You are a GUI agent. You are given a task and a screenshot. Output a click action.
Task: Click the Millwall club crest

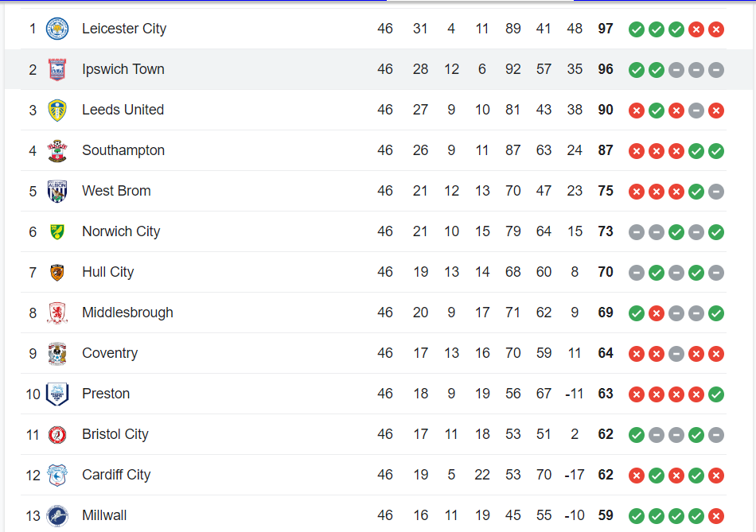(x=57, y=516)
